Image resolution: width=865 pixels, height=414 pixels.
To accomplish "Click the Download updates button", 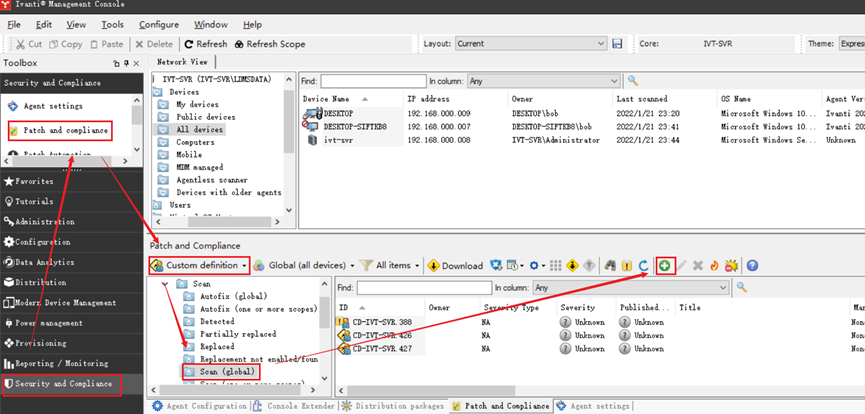I will coord(455,265).
